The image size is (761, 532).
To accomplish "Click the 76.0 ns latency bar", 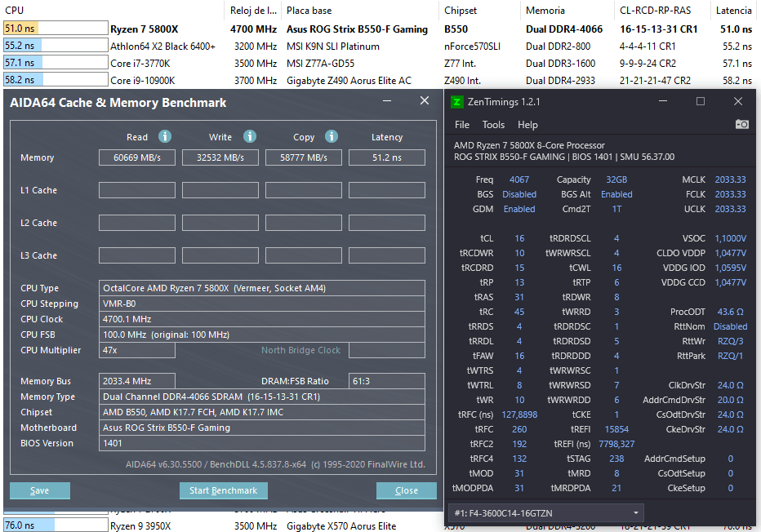I will (56, 525).
